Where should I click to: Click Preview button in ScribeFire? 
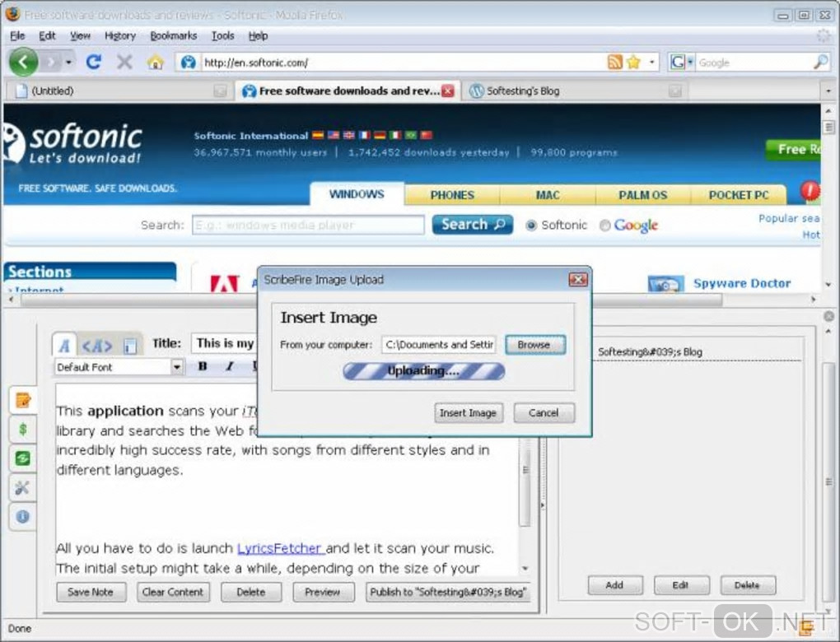click(x=323, y=592)
